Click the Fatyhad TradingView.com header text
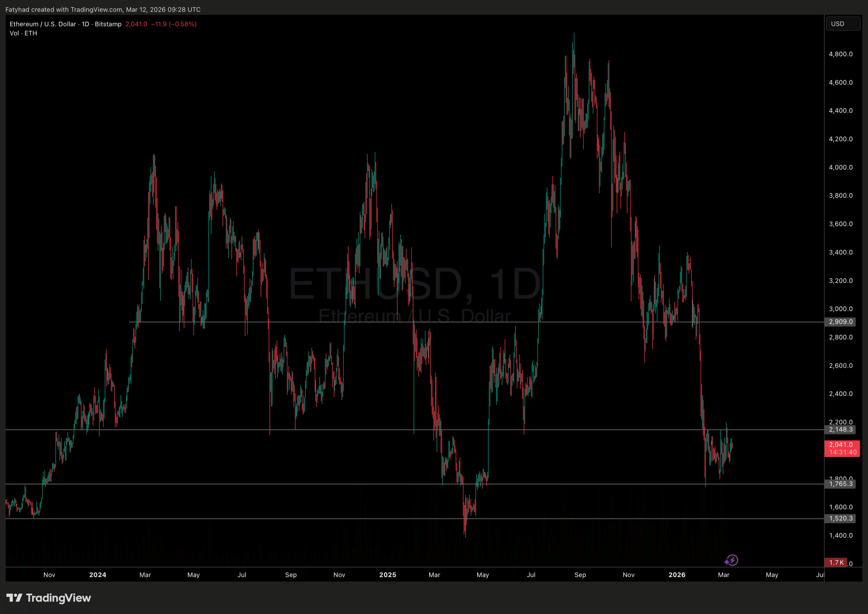 (x=103, y=9)
